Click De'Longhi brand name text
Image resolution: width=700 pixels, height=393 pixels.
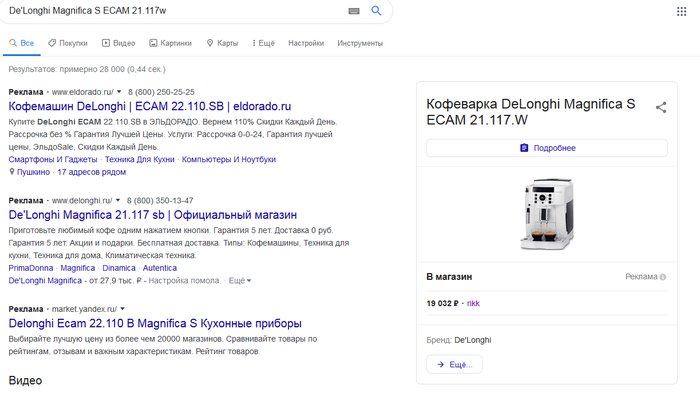(473, 340)
